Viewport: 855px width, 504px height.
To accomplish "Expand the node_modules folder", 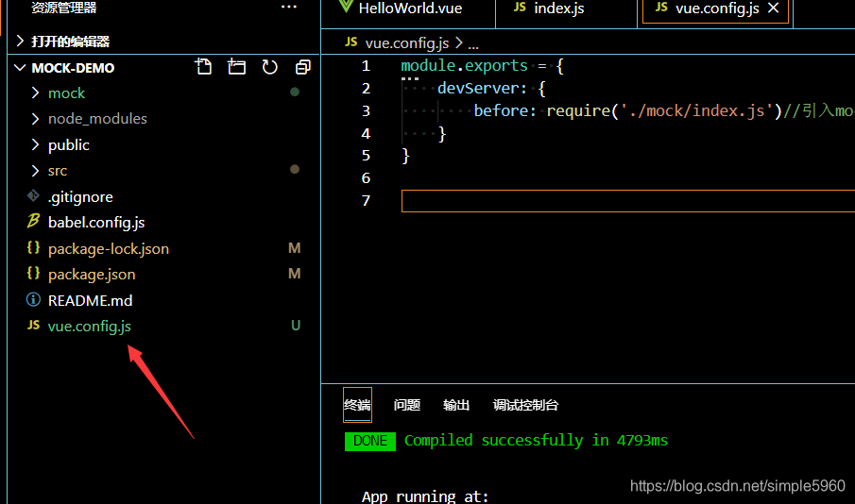I will pos(36,118).
